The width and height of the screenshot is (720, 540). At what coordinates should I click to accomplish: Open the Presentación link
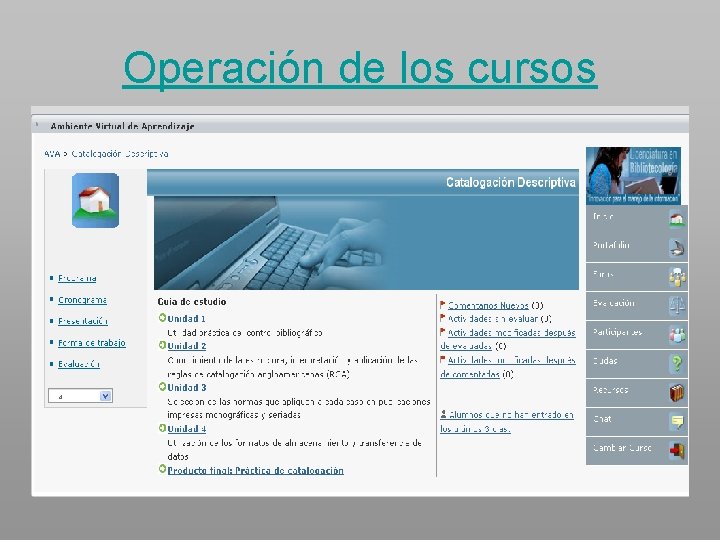83,321
